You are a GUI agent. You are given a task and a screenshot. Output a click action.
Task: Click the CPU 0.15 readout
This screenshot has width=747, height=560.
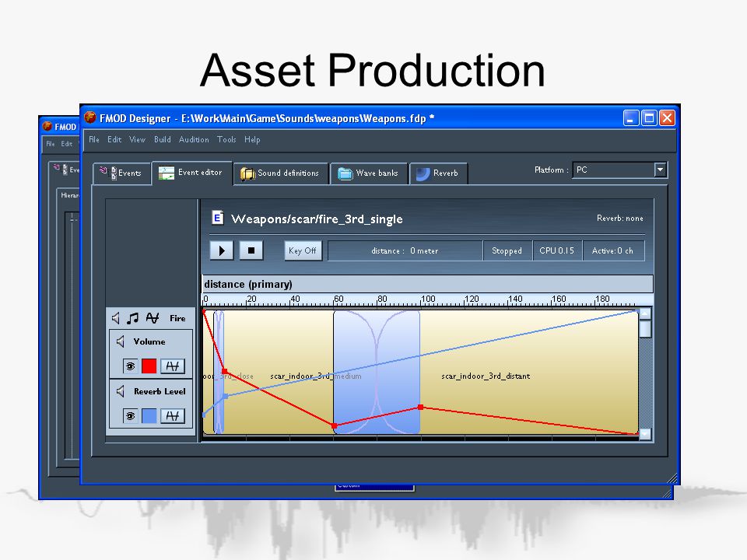pyautogui.click(x=556, y=251)
